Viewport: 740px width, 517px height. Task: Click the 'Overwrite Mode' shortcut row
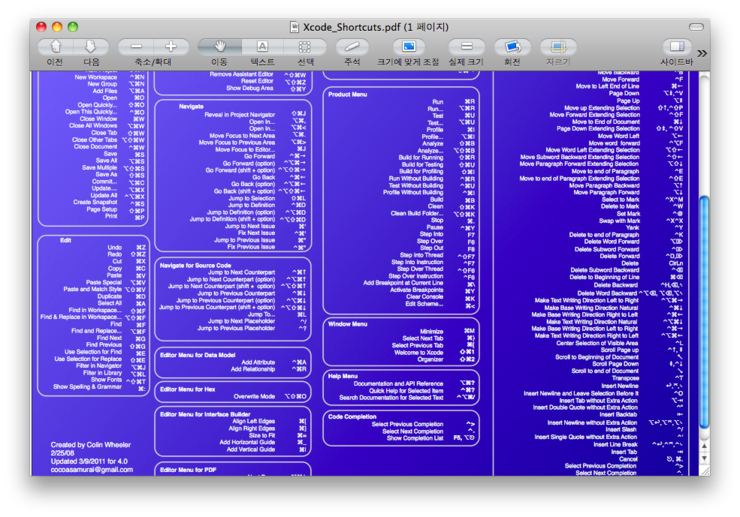(270, 397)
